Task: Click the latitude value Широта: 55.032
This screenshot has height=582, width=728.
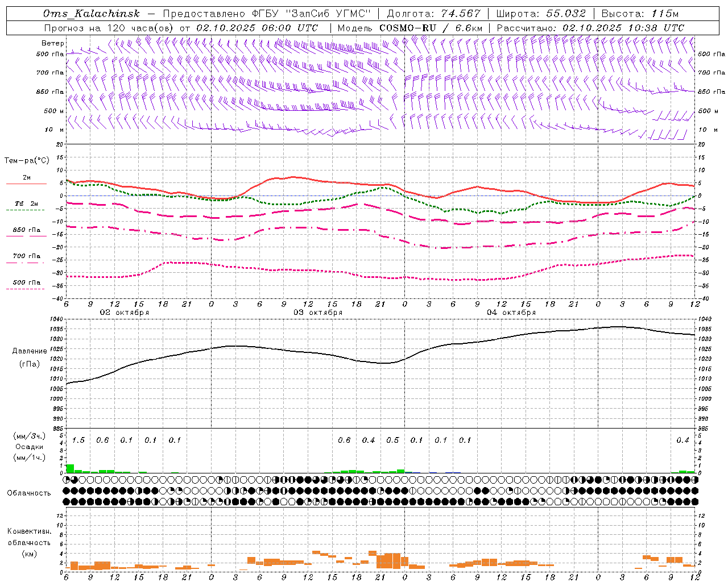Action: [541, 14]
